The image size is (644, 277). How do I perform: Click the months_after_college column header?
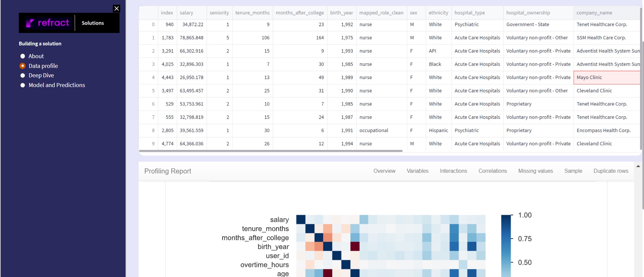pyautogui.click(x=300, y=13)
